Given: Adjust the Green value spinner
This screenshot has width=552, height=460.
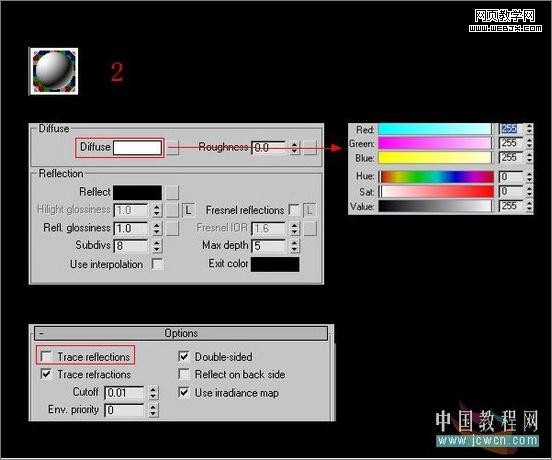Looking at the screenshot, I should (529, 143).
